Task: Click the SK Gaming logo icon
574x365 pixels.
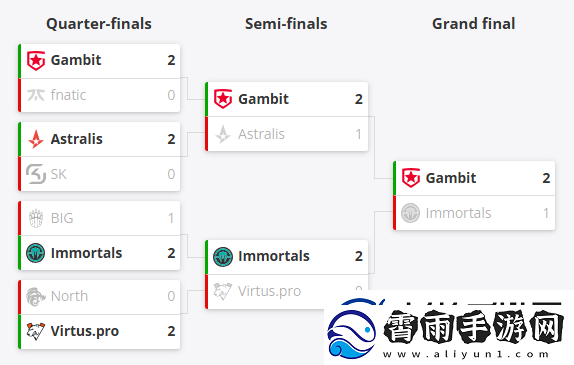Action: tap(36, 174)
